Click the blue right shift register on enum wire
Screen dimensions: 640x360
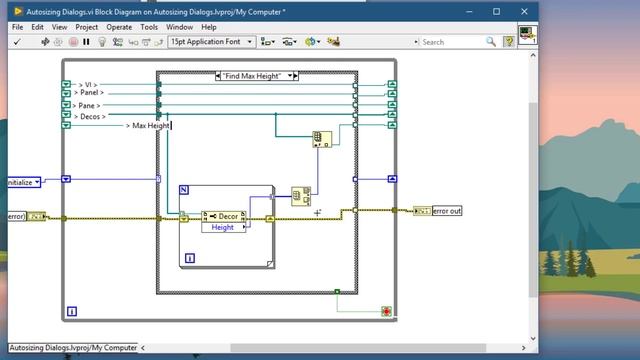click(392, 179)
